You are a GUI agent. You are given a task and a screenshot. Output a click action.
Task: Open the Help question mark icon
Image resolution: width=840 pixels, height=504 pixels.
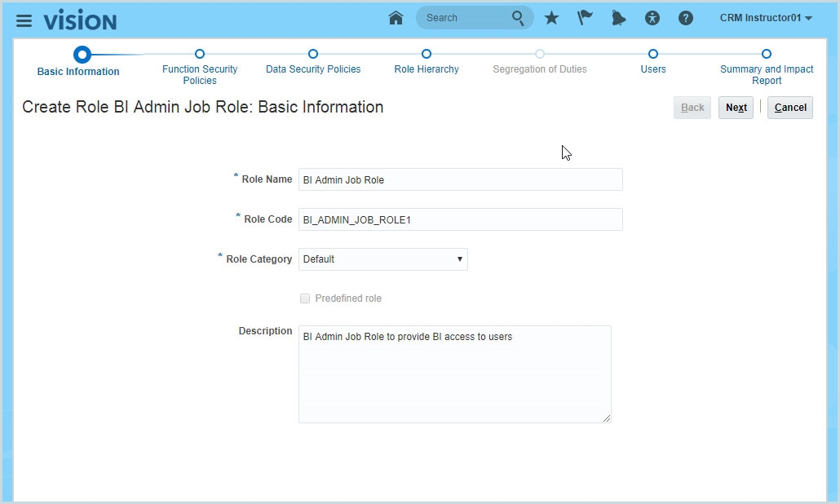tap(686, 18)
